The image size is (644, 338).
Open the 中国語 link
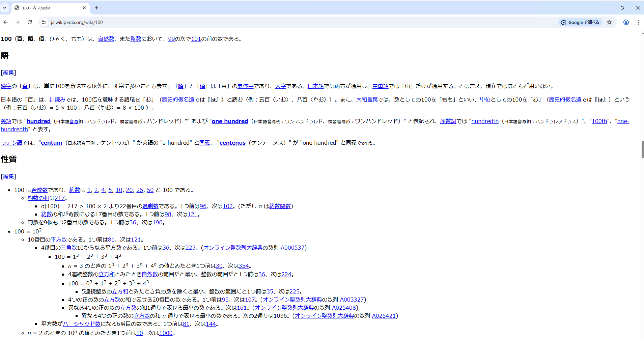(x=380, y=86)
